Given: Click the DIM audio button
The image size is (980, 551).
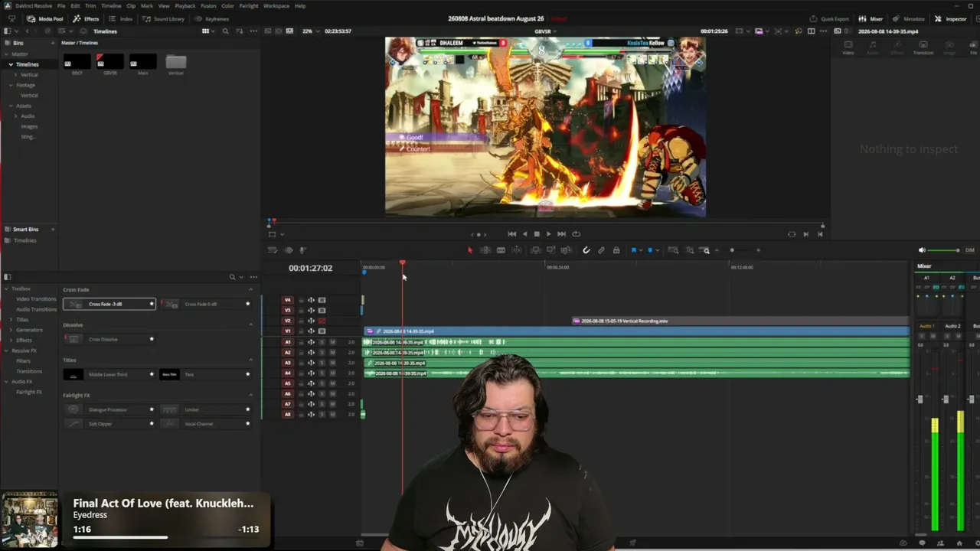Looking at the screenshot, I should point(970,250).
